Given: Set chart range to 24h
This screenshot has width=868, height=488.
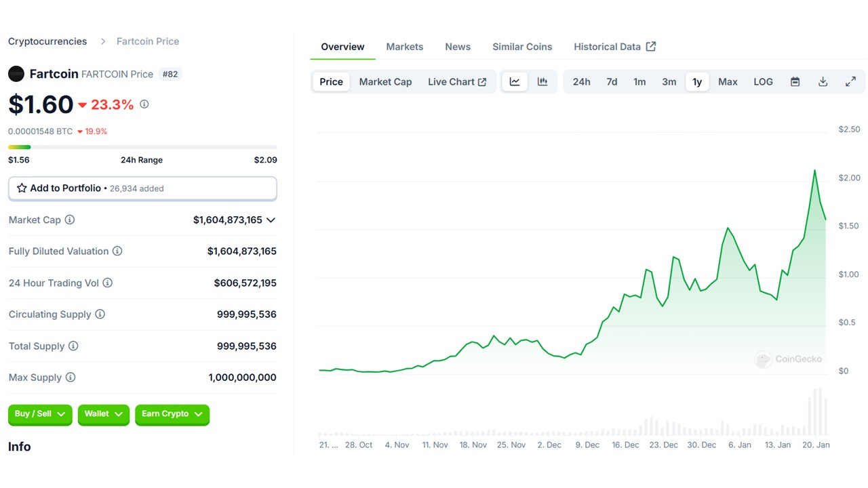Looking at the screenshot, I should (581, 82).
